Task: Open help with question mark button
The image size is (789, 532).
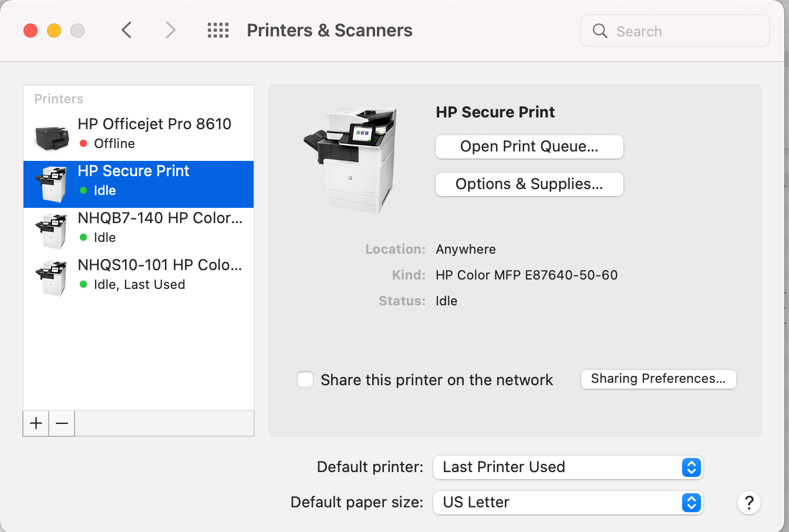Action: (x=749, y=503)
